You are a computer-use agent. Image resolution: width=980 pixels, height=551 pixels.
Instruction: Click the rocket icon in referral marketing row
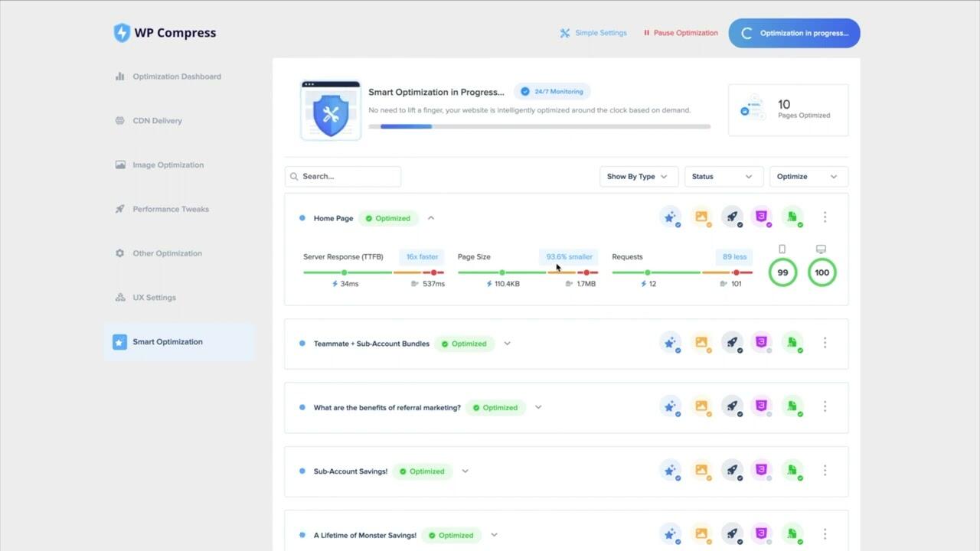point(732,406)
